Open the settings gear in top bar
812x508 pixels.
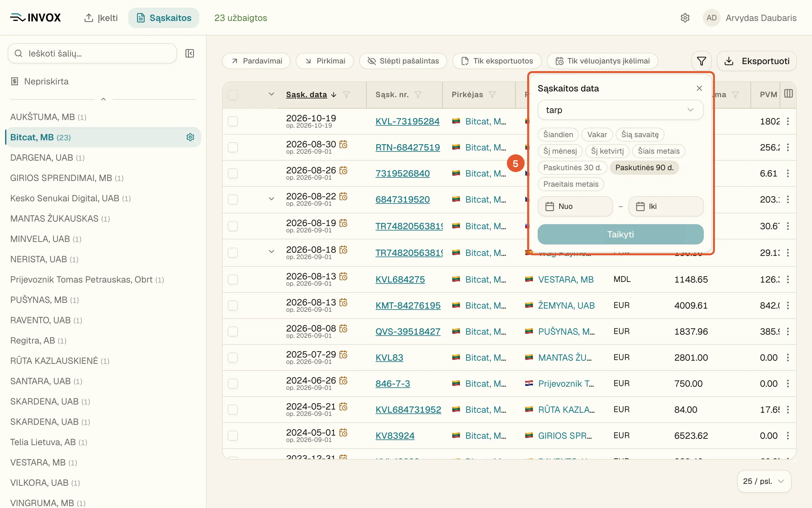click(x=685, y=18)
